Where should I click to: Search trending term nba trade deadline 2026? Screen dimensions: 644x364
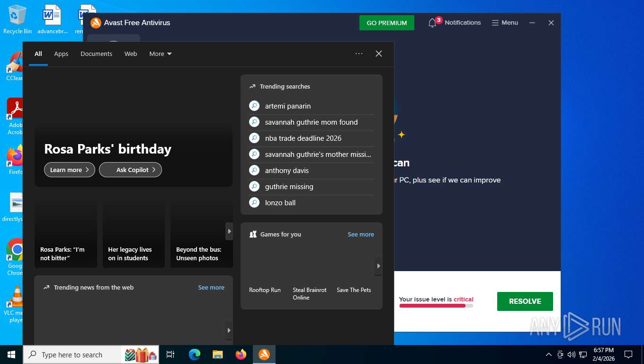pos(312,138)
